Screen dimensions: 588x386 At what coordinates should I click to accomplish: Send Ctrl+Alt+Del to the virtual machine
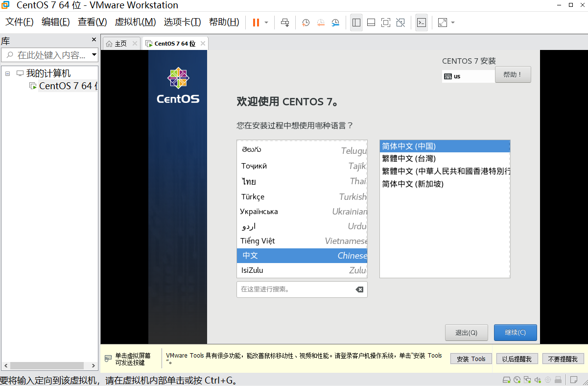click(285, 23)
